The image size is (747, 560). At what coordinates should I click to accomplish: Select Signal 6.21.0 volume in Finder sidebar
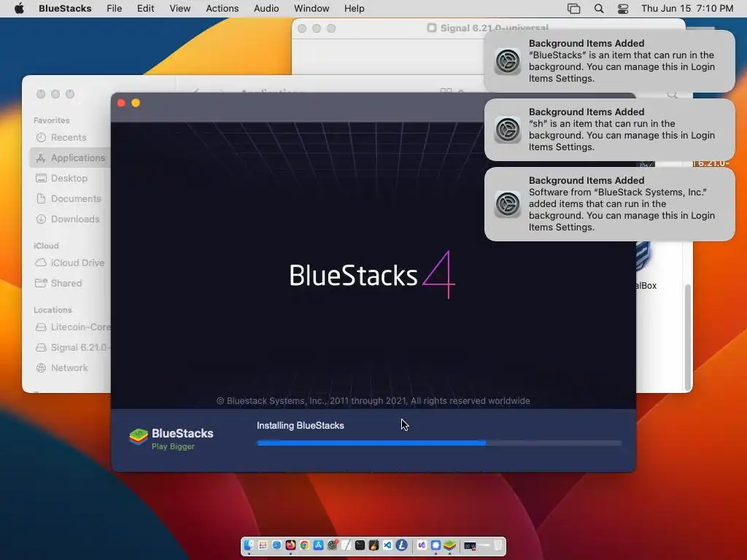tap(71, 348)
